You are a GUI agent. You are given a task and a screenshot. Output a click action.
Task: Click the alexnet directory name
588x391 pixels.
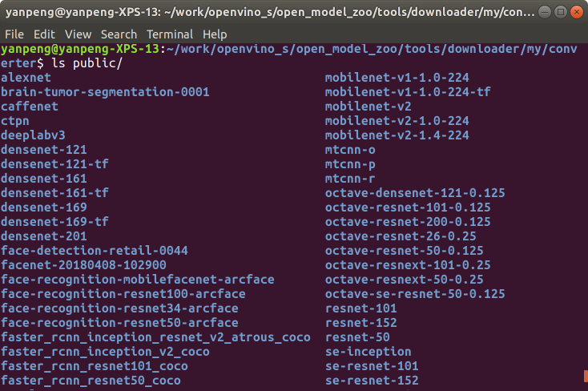click(26, 78)
